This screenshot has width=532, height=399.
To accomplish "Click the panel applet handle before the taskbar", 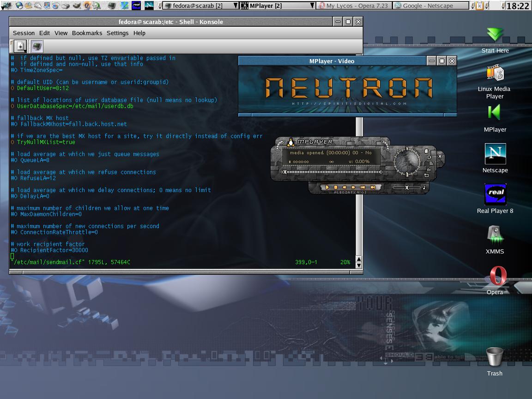I will 160,6.
